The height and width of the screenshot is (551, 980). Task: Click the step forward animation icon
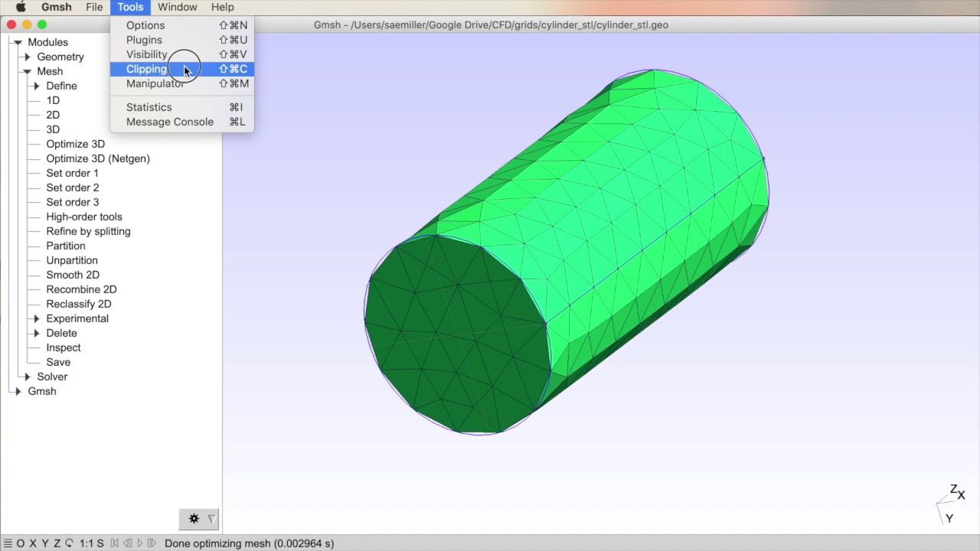[x=152, y=543]
